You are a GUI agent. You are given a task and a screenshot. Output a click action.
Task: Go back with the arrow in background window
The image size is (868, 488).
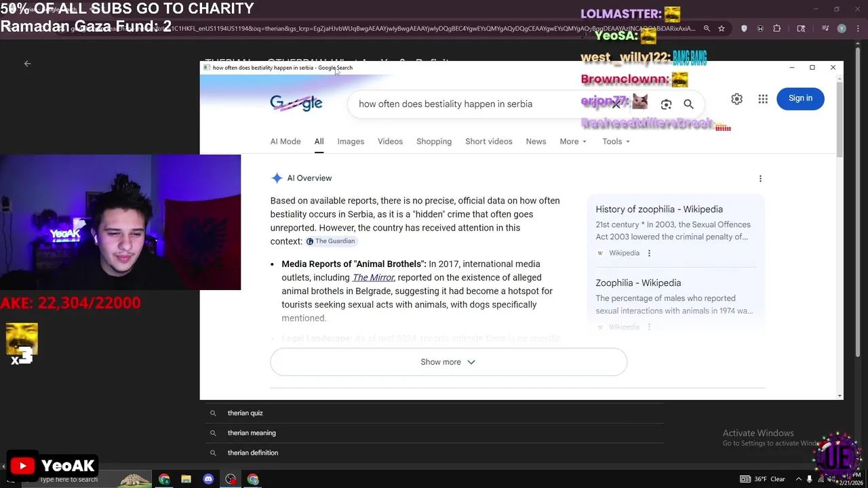tap(27, 64)
